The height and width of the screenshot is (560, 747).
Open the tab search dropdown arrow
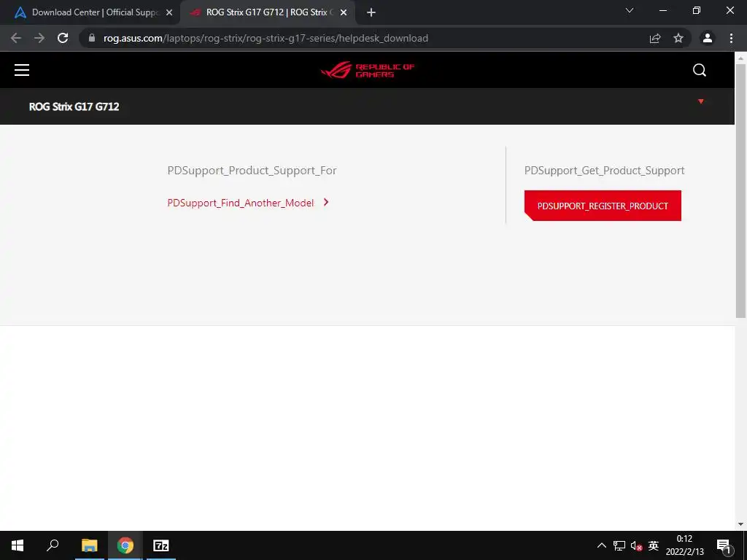tap(630, 10)
